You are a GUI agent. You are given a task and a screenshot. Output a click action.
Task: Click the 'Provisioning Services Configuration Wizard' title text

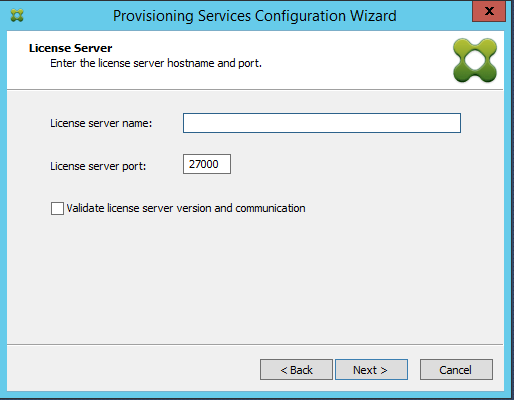click(x=255, y=16)
